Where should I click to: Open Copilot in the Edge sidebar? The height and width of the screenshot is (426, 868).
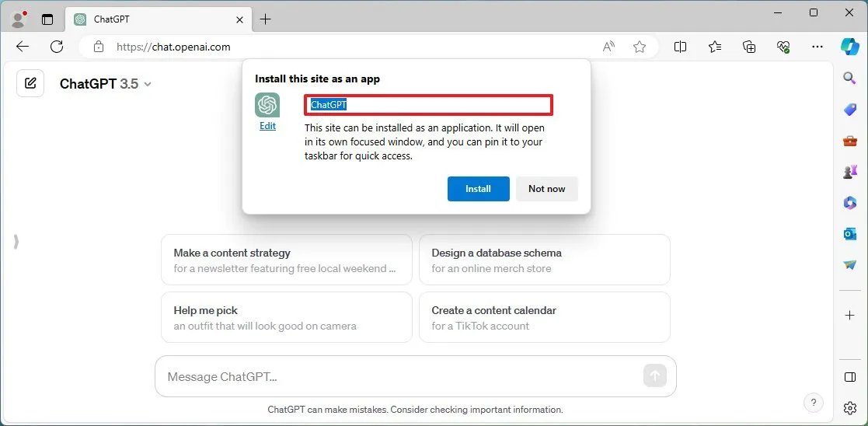click(849, 46)
